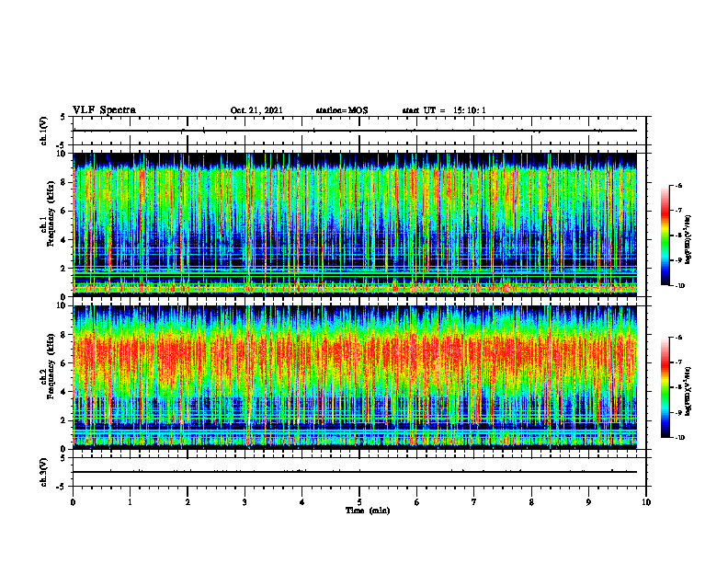Click the ch.2 spectrogram panel
728x563 pixels.
(355, 377)
